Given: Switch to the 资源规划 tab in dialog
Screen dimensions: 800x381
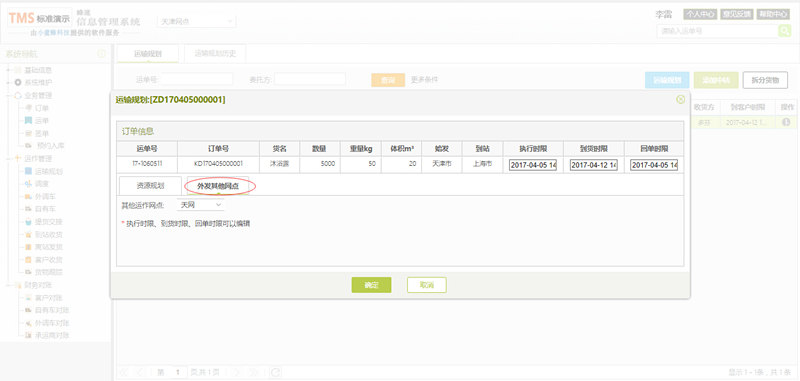Looking at the screenshot, I should (x=150, y=186).
